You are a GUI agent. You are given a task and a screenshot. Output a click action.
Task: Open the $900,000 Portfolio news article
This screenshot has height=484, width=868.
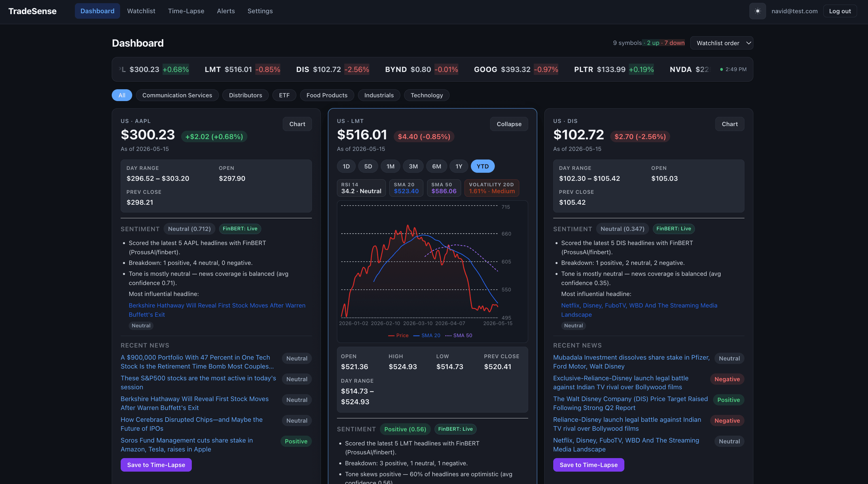[x=197, y=362]
